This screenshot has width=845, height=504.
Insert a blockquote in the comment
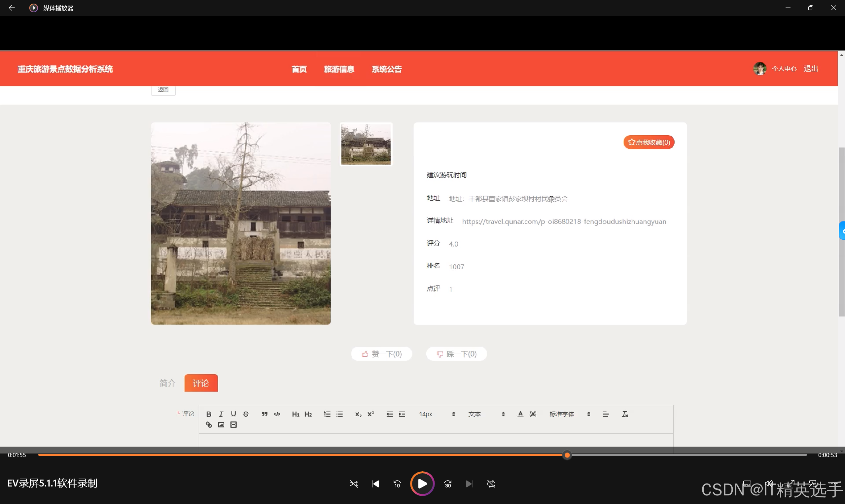(264, 414)
